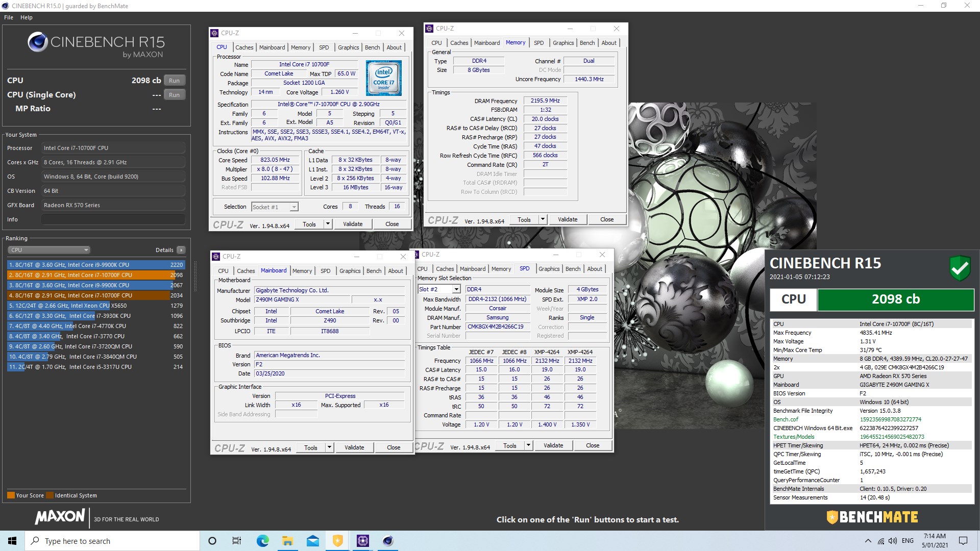Select the i7-4770K 822 ranking row

point(95,326)
